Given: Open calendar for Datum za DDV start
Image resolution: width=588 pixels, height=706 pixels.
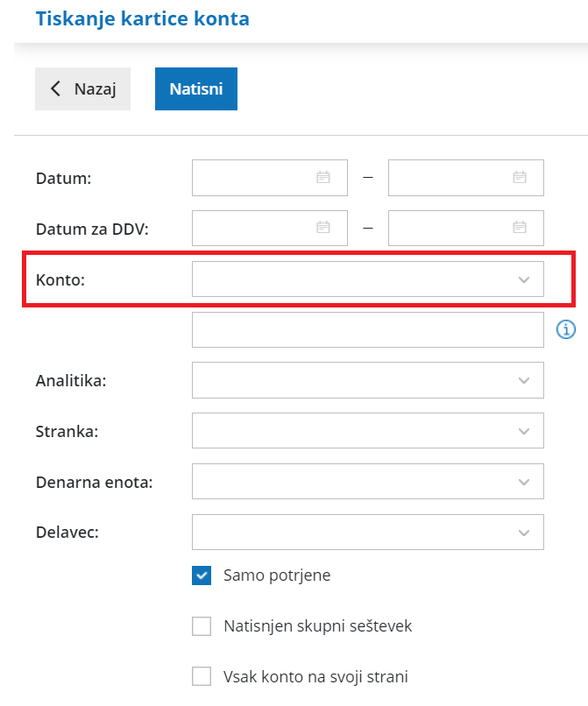Looking at the screenshot, I should point(323,228).
